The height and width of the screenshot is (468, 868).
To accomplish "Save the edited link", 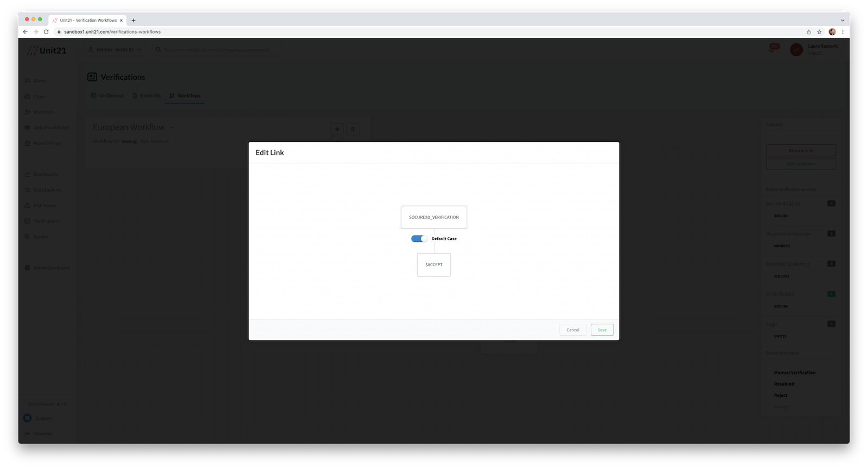I will [x=602, y=330].
